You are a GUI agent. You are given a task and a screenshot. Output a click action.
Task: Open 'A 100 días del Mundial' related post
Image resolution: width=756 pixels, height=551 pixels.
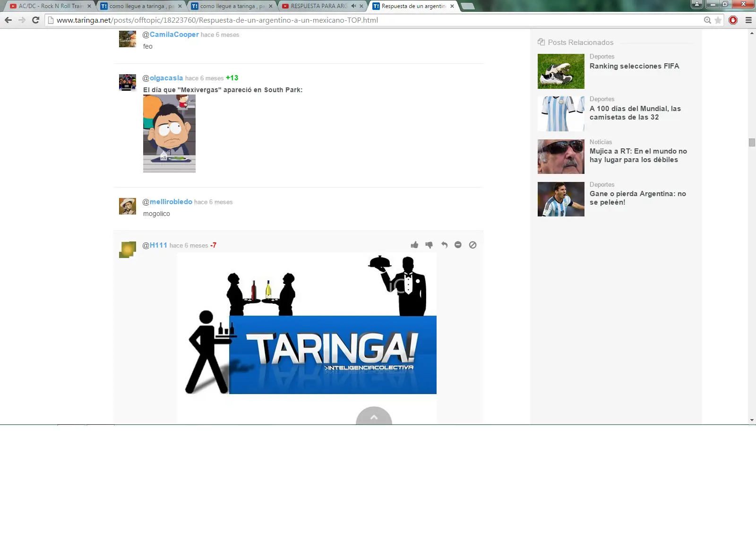635,113
